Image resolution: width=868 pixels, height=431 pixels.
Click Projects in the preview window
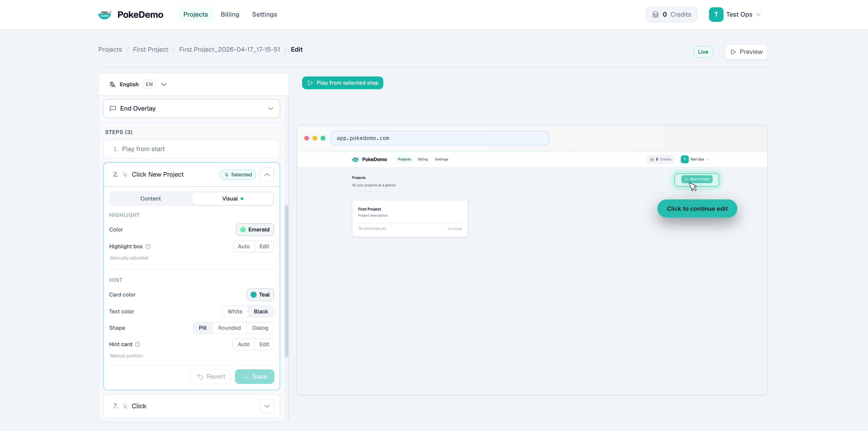click(404, 159)
